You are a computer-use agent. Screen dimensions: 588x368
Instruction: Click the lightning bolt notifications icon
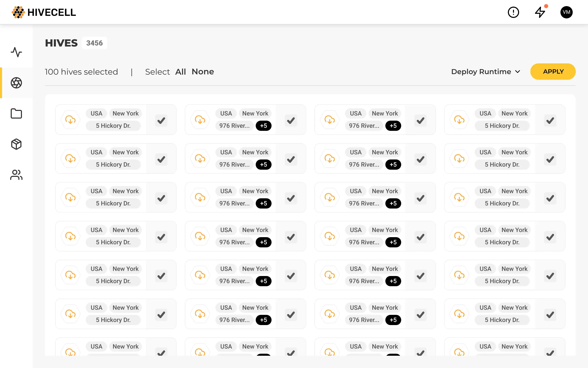540,12
